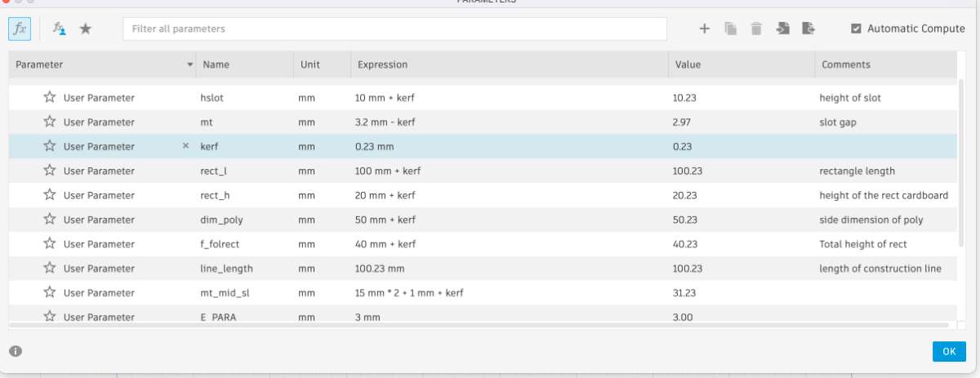Open the dialog info icon
The width and height of the screenshot is (980, 378).
click(x=16, y=351)
